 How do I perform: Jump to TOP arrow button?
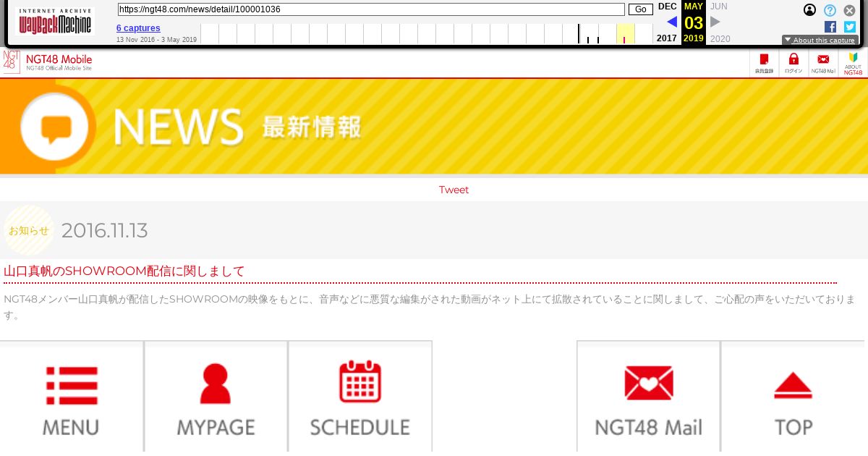(793, 397)
